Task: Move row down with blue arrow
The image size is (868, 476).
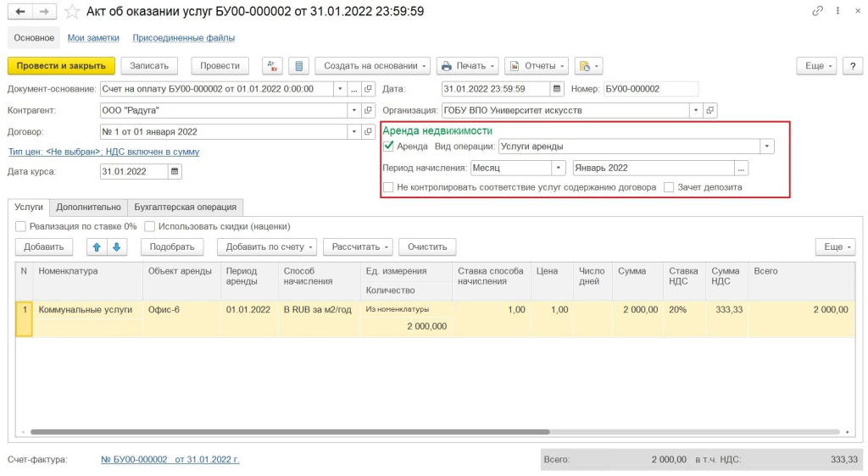Action: [x=117, y=246]
